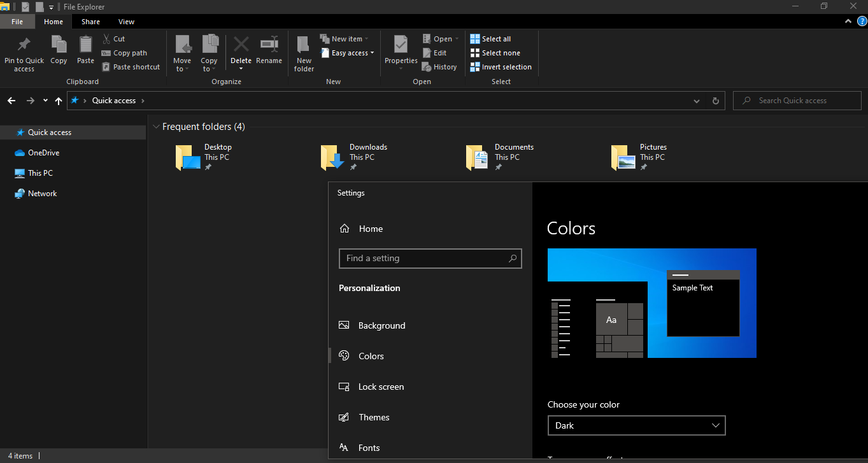Click the Colors preview image
Viewport: 868px width, 463px height.
point(651,303)
